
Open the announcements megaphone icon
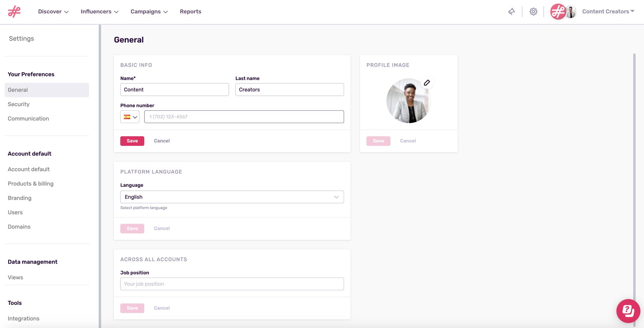(511, 12)
